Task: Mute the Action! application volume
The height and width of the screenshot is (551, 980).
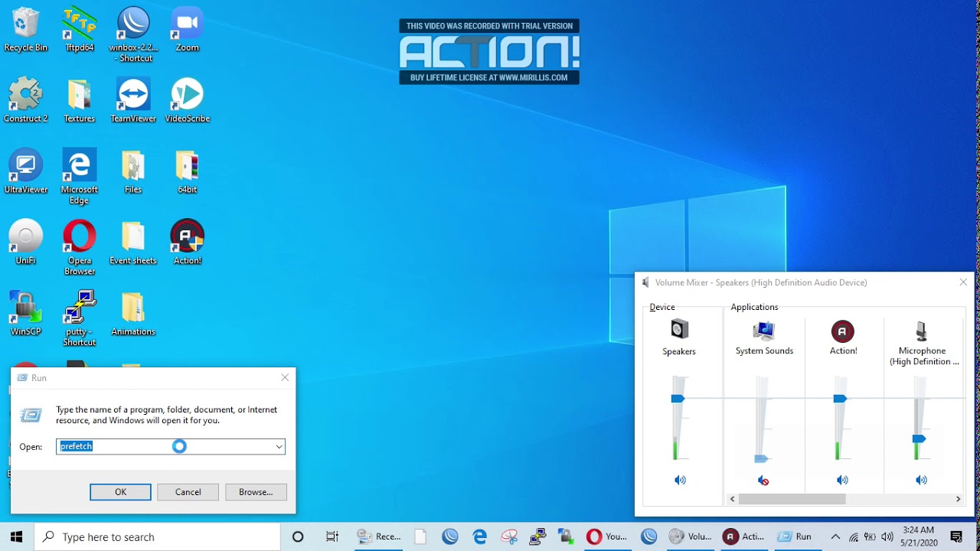Action: (x=842, y=480)
